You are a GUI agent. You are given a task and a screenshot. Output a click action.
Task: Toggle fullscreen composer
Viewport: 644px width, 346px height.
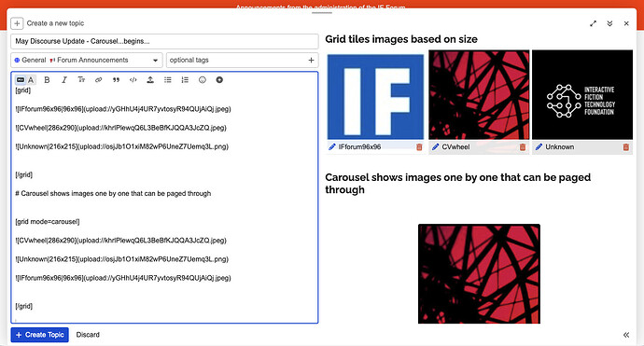tap(593, 23)
